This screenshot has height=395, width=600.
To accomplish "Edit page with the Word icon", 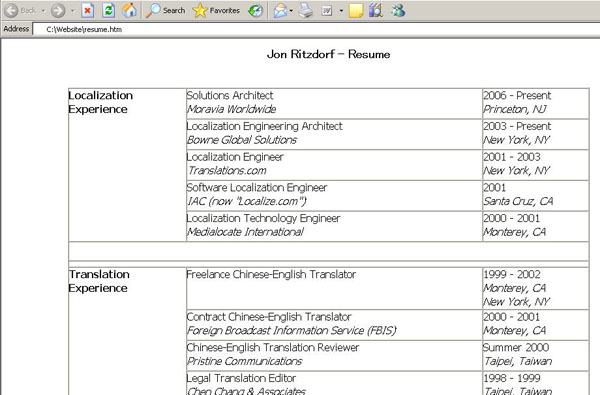I will click(x=327, y=11).
